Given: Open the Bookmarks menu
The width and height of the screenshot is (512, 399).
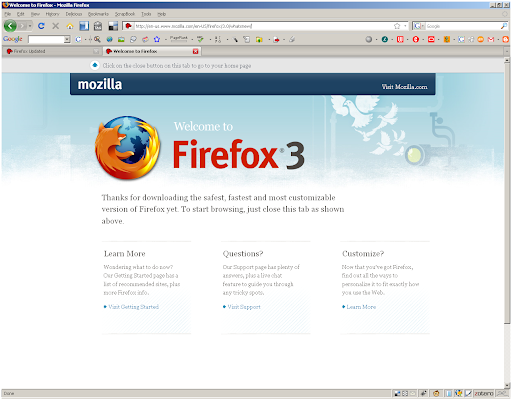Looking at the screenshot, I should tap(98, 14).
